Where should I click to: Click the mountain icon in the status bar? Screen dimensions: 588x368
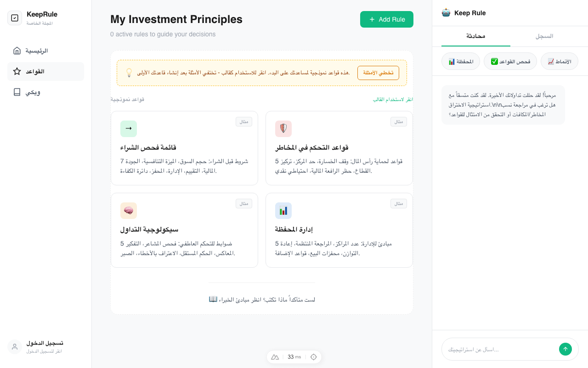point(275,356)
